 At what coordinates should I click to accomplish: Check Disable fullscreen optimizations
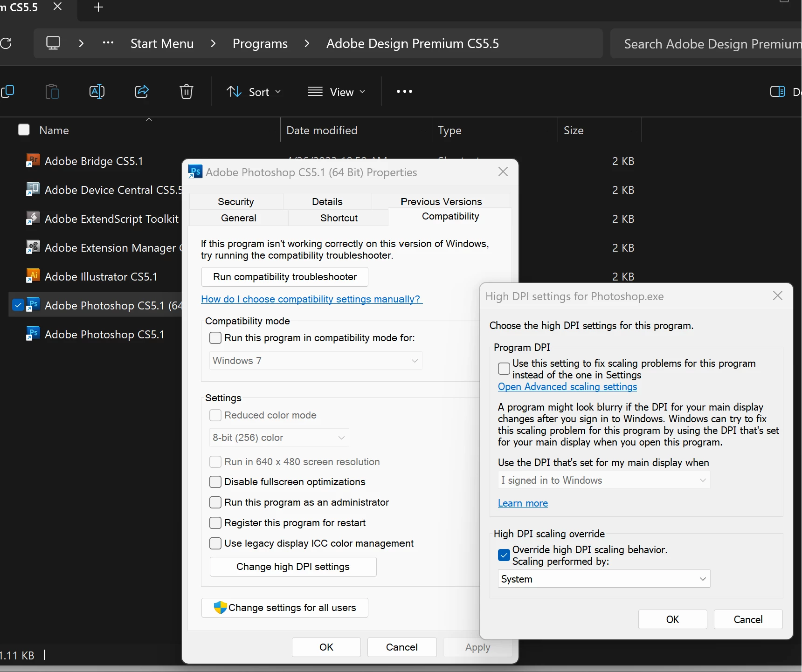(x=215, y=482)
